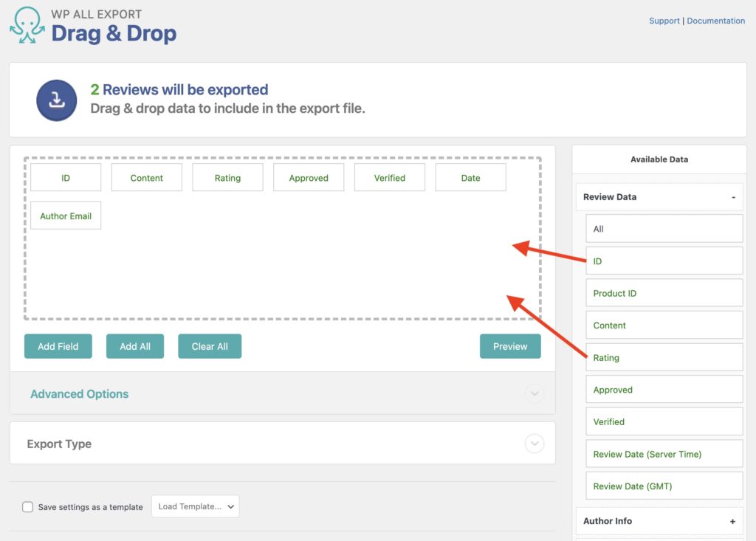This screenshot has width=756, height=541.
Task: Click the Add All button
Action: [x=134, y=346]
